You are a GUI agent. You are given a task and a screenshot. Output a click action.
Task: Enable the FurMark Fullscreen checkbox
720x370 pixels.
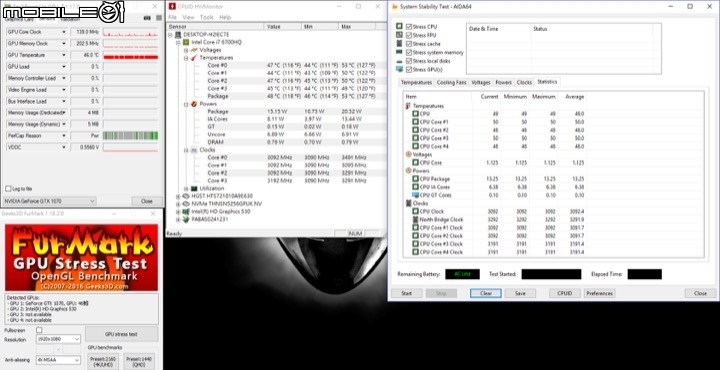[39, 330]
